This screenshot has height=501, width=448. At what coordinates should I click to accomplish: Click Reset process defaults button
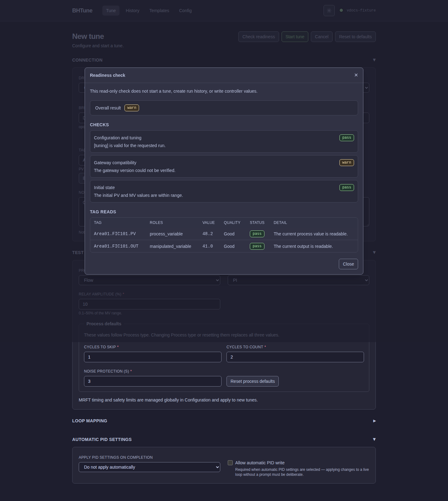(253, 381)
